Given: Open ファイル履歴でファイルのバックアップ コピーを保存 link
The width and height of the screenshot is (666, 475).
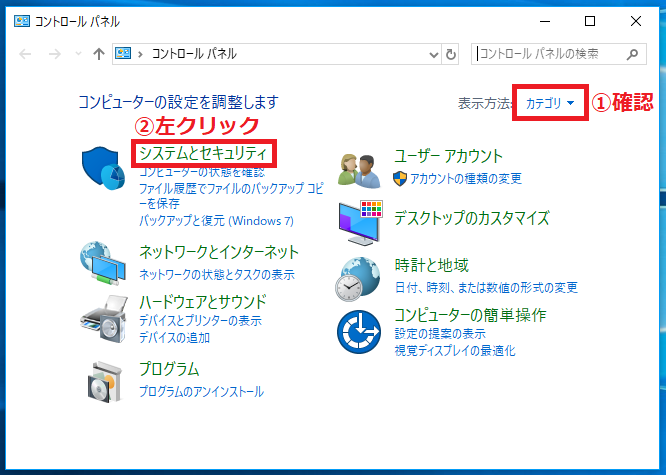Looking at the screenshot, I should point(231,195).
